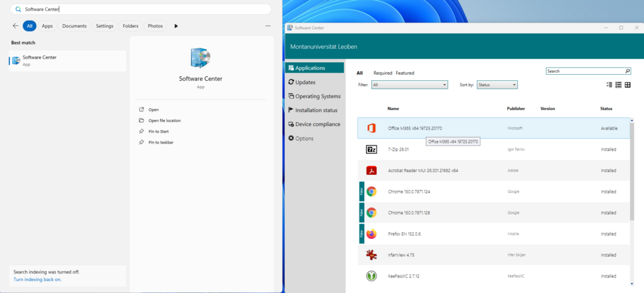Sort by the Version column header
Screen dimensions: 644x293
pyautogui.click(x=547, y=109)
